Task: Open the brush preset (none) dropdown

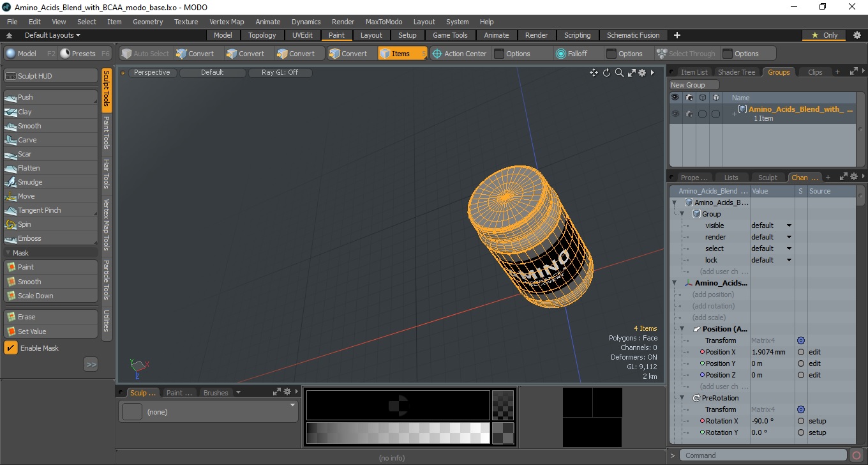Action: point(208,412)
